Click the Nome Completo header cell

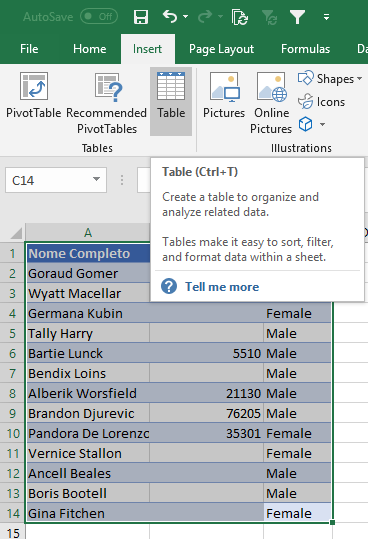[88, 253]
